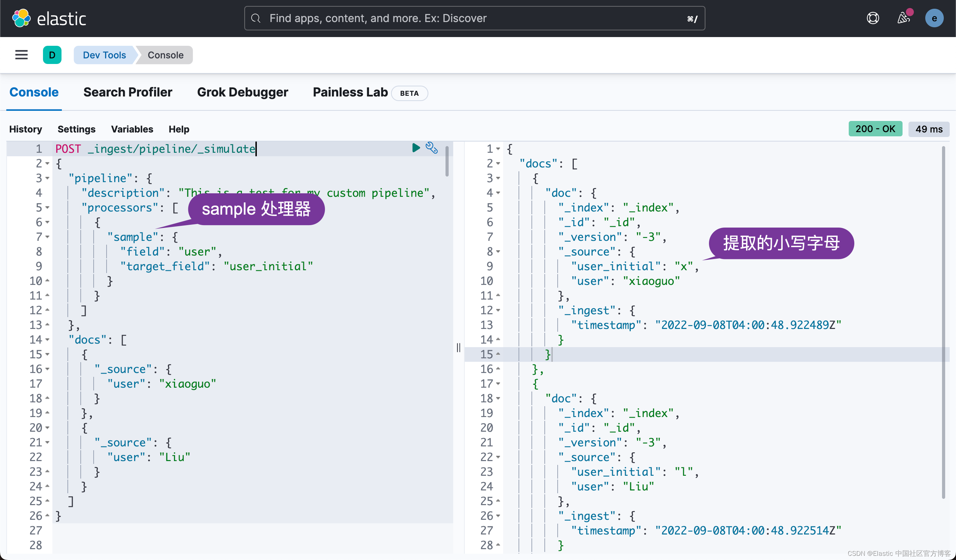Open the help icon in top bar
Image resolution: width=956 pixels, height=560 pixels.
pyautogui.click(x=873, y=18)
